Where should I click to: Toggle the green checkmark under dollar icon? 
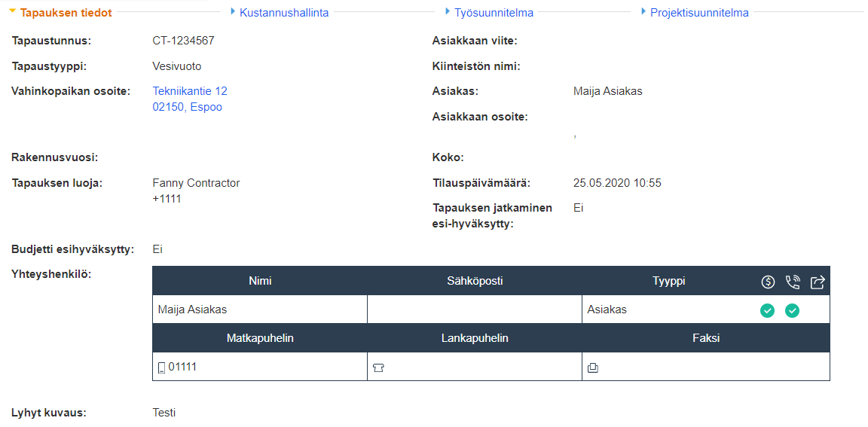767,310
